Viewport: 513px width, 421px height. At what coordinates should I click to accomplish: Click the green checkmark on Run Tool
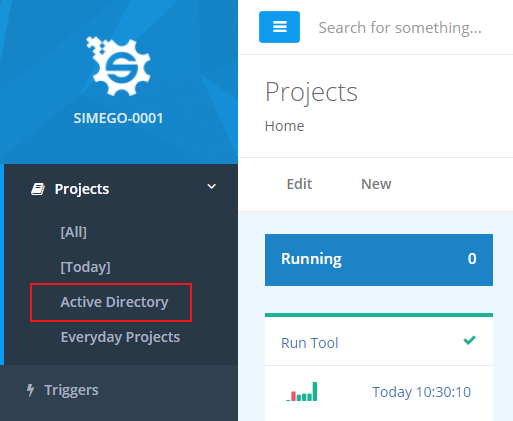(x=469, y=340)
